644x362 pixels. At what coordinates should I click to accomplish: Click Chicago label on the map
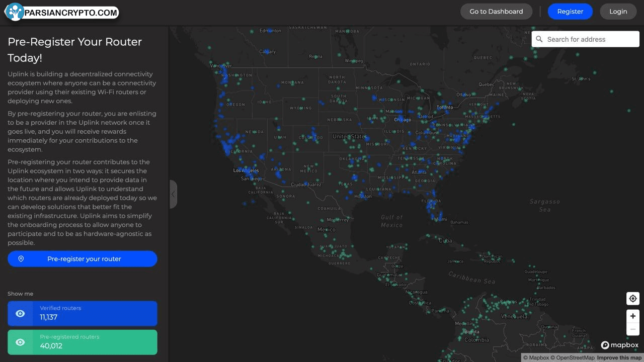(x=403, y=120)
